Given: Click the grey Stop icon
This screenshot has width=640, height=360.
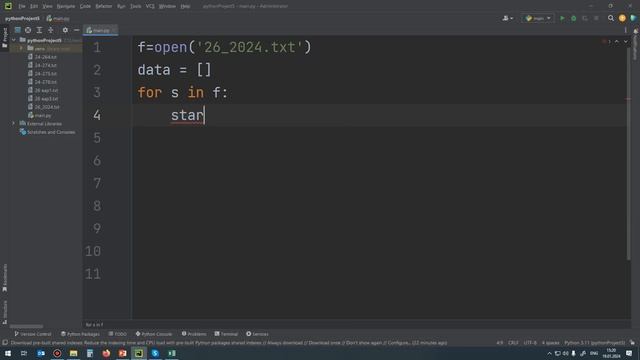Looking at the screenshot, I should [596, 18].
